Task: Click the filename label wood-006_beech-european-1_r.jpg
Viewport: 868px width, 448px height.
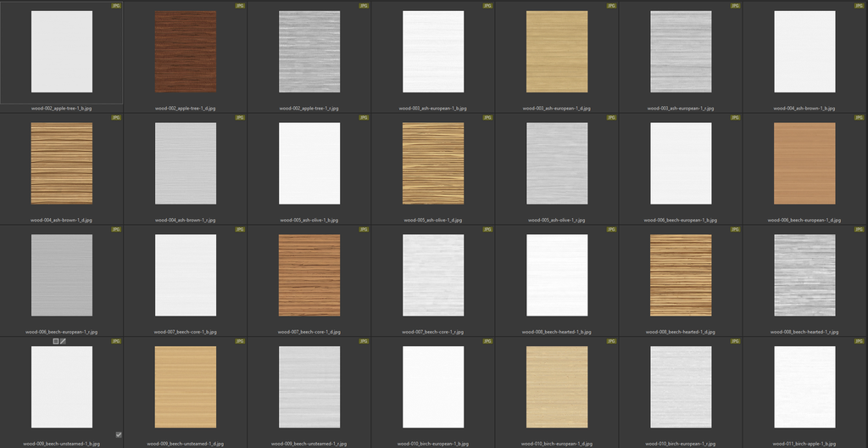Action: 62,332
